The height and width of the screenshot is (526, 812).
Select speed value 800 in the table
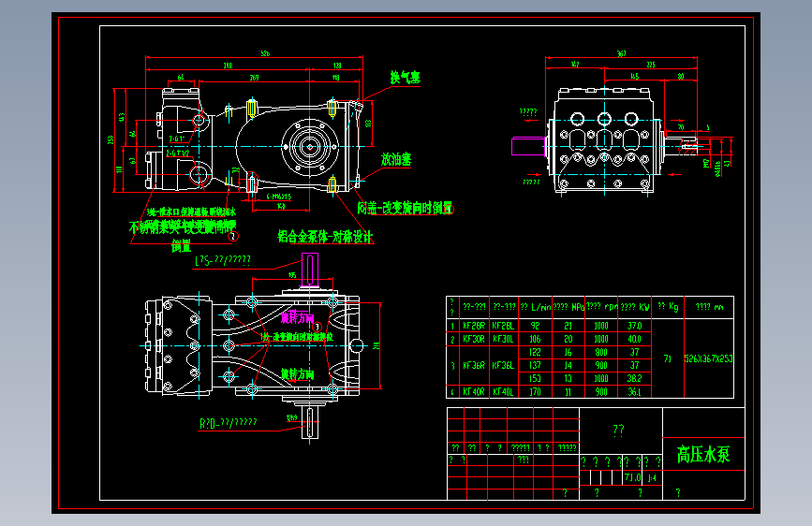[x=601, y=352]
